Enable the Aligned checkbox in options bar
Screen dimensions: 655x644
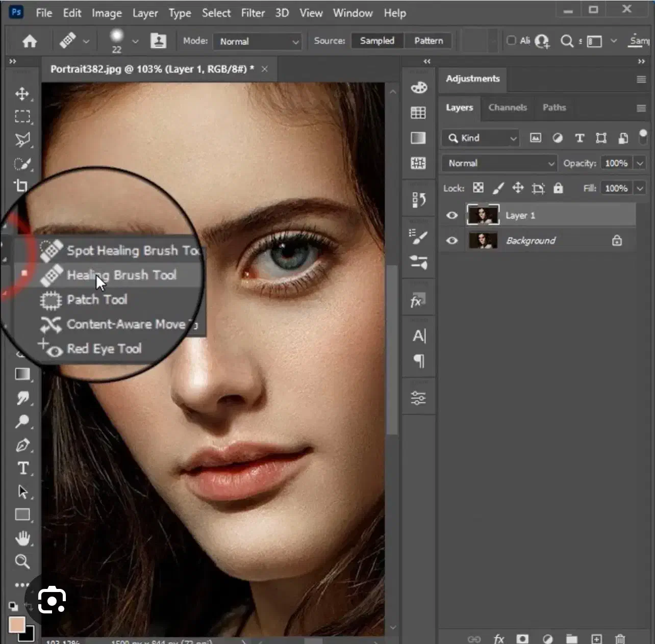coord(511,40)
